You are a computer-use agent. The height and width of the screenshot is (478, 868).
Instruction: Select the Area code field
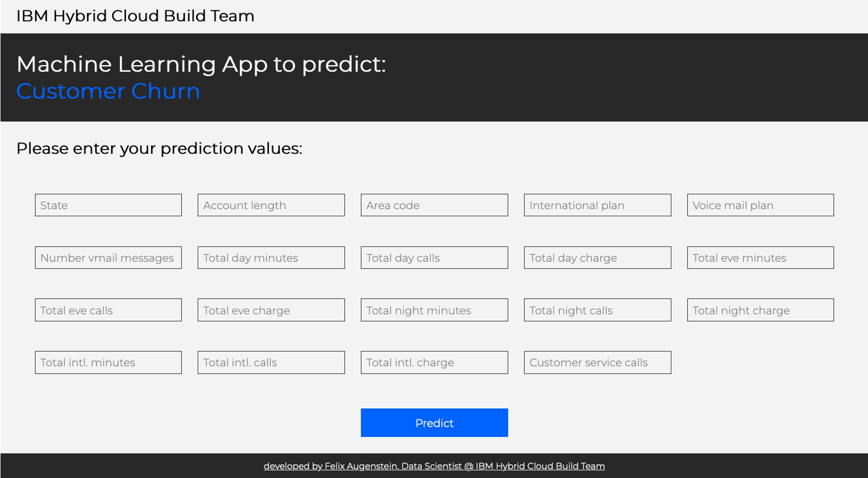(434, 205)
